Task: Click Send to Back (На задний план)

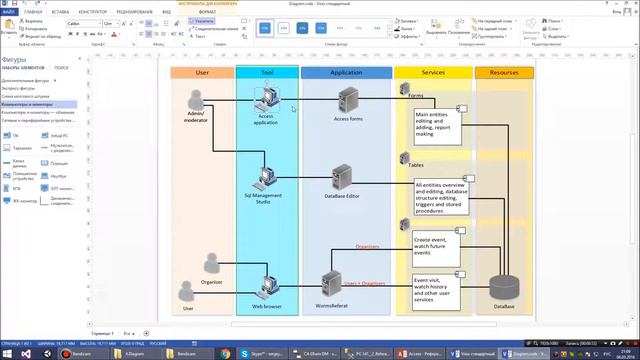Action: (x=492, y=29)
